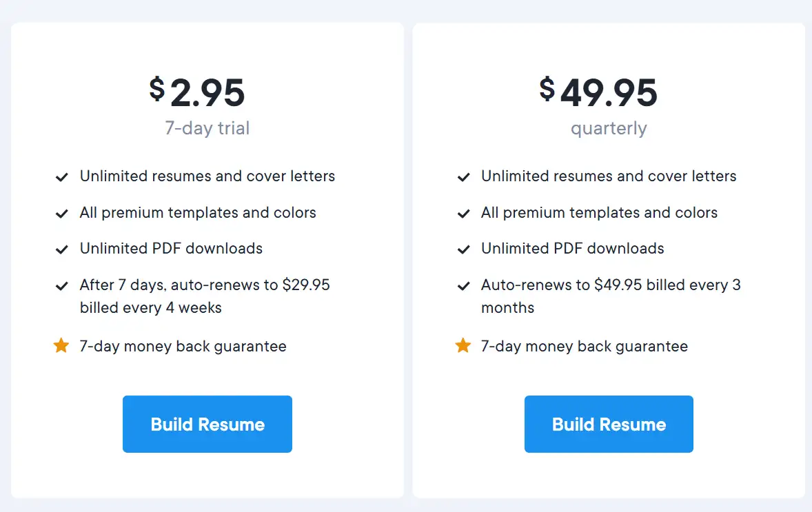Viewport: 812px width, 512px height.
Task: Click checkmark next to 'Auto-renews to $49.95'
Action: [463, 286]
